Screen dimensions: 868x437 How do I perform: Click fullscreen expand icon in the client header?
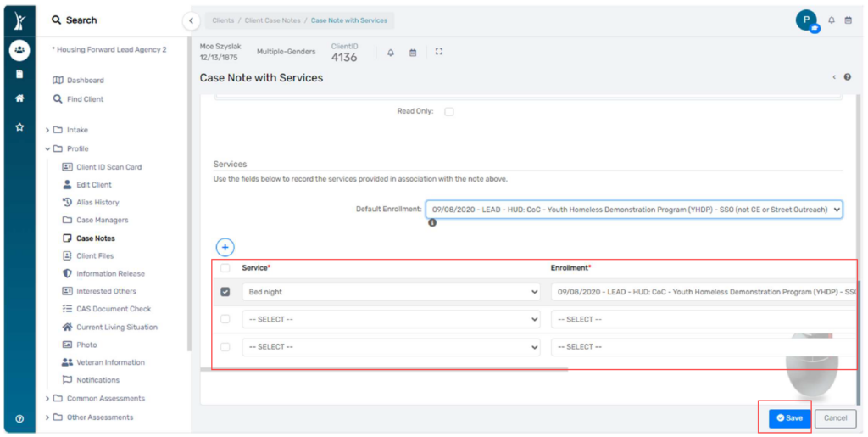click(439, 52)
